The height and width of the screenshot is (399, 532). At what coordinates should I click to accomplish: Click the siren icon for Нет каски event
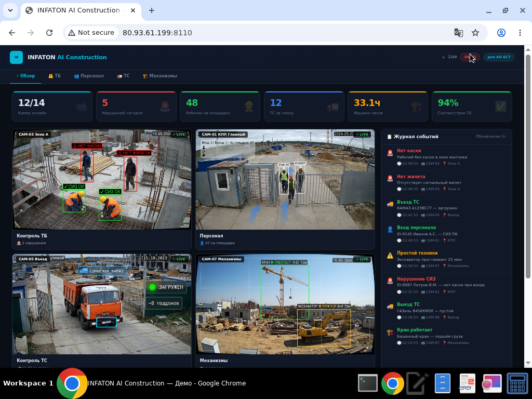point(390,153)
